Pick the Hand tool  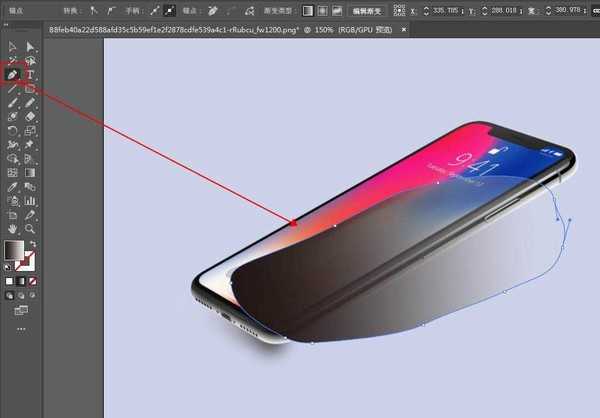(x=13, y=228)
